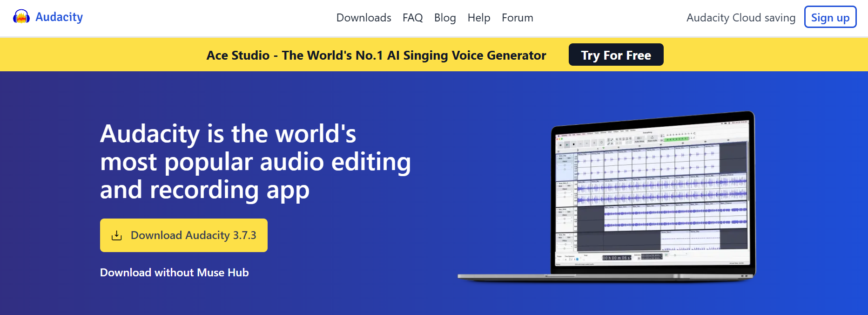Image resolution: width=868 pixels, height=315 pixels.
Task: Open Download without Muse Hub link
Action: (x=175, y=273)
